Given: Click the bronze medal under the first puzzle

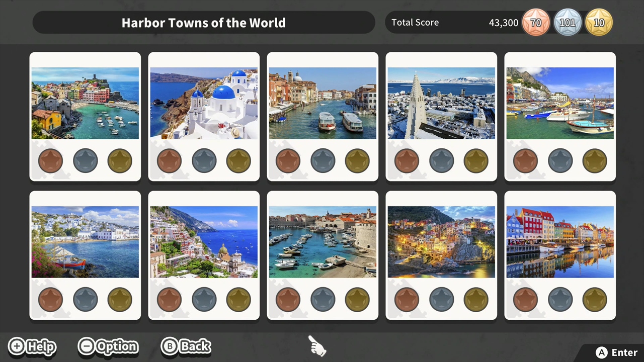Looking at the screenshot, I should [50, 161].
